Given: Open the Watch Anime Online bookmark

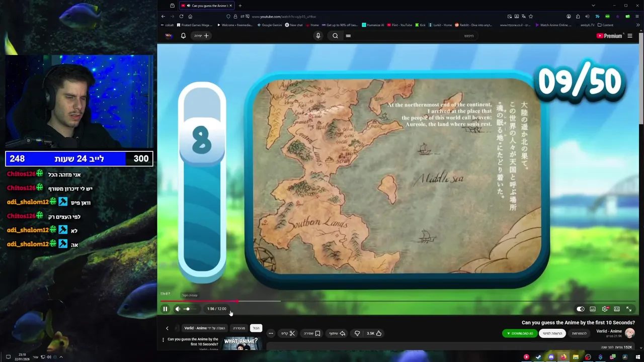Looking at the screenshot, I should 553,25.
